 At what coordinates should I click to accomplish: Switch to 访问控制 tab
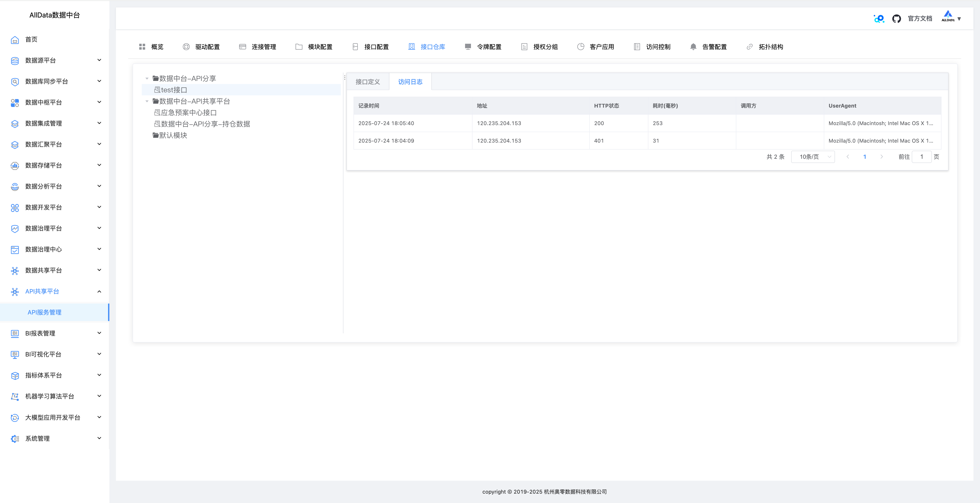pyautogui.click(x=652, y=47)
